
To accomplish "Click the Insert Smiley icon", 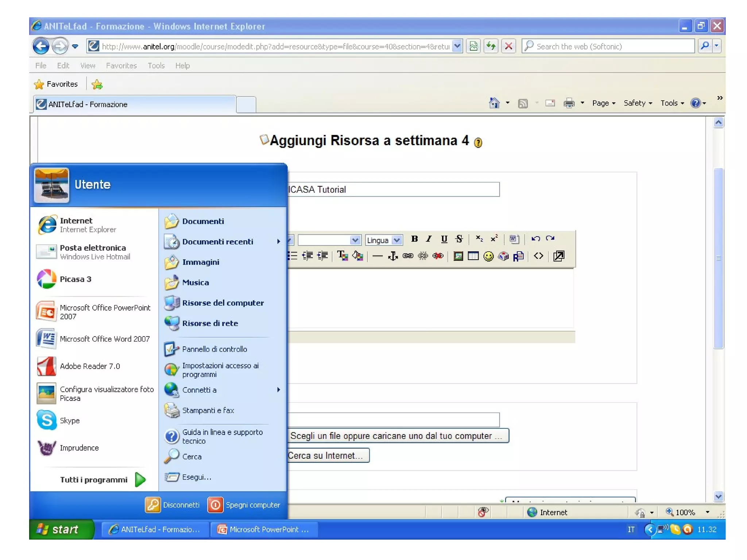I will tap(488, 256).
